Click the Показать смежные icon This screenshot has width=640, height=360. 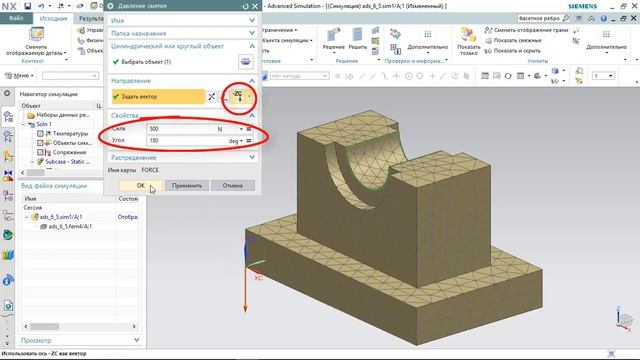pos(488,40)
